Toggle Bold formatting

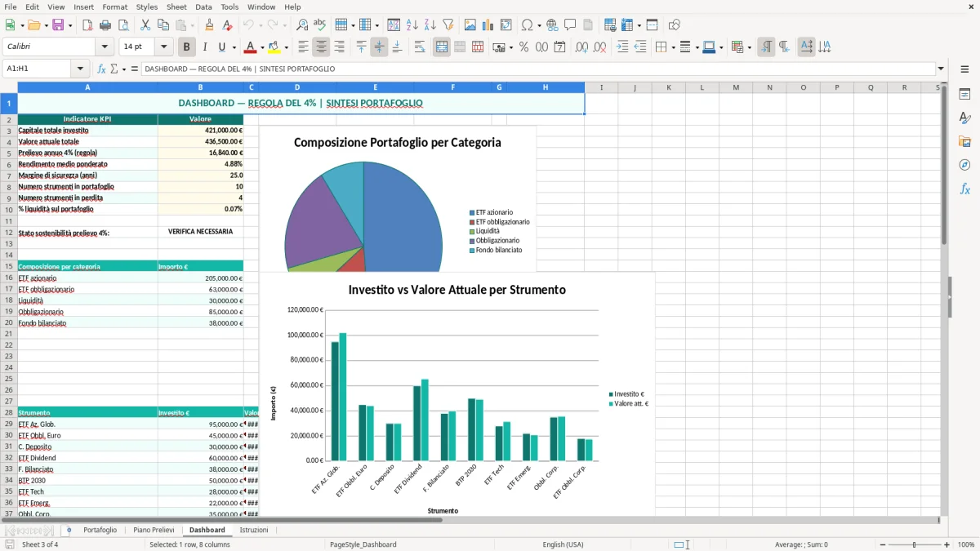click(x=187, y=47)
